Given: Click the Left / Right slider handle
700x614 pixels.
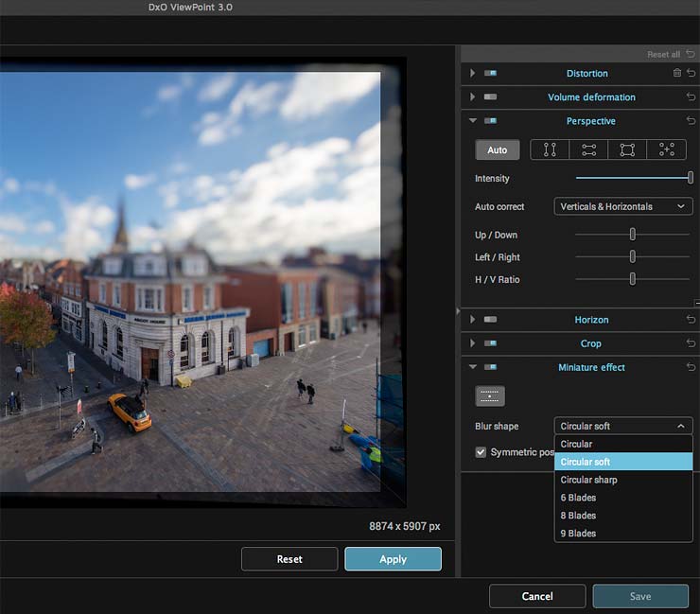Looking at the screenshot, I should 633,256.
